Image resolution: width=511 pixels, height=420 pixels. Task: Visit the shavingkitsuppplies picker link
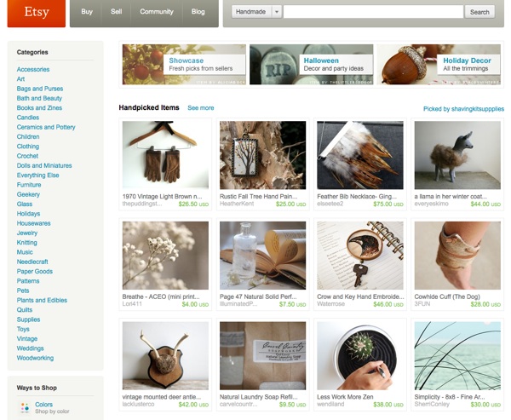(x=463, y=109)
